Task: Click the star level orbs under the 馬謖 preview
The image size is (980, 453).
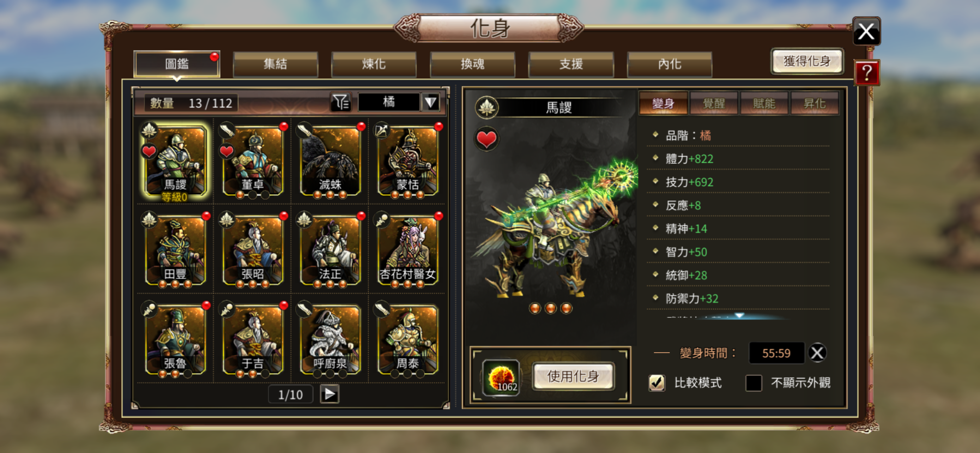Action: pyautogui.click(x=550, y=308)
